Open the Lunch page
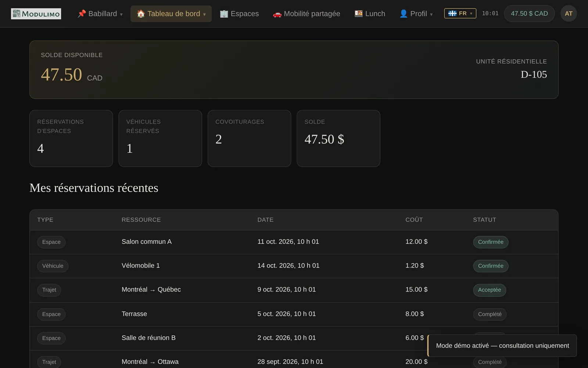 coord(370,14)
